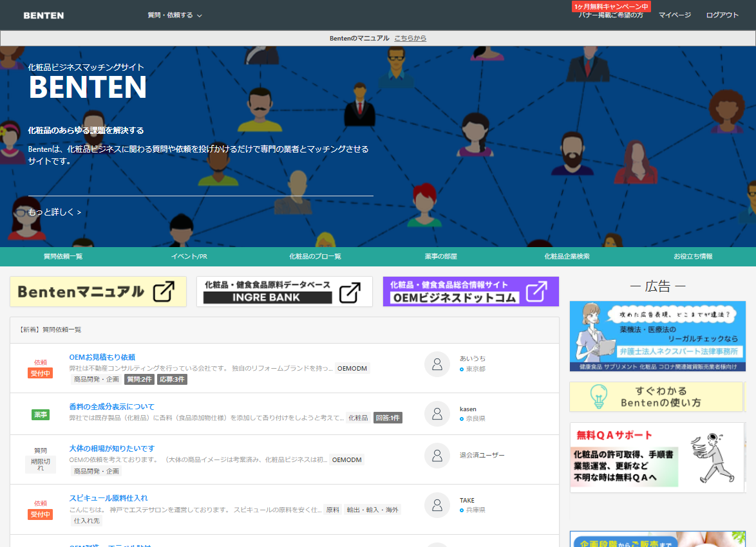Open the 化粧品企業検索 tab
Screen dimensions: 756x547
567,256
